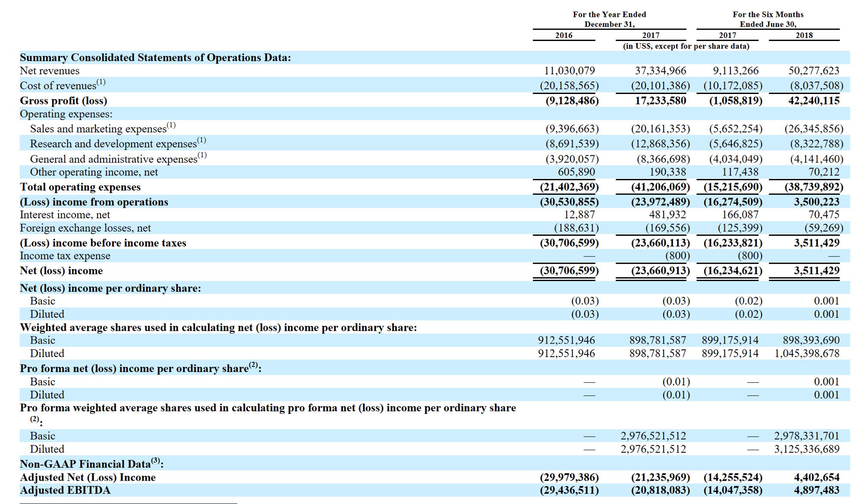Select Adjusted EBITDA 2018 value 4,897,483
The width and height of the screenshot is (863, 504).
816,490
